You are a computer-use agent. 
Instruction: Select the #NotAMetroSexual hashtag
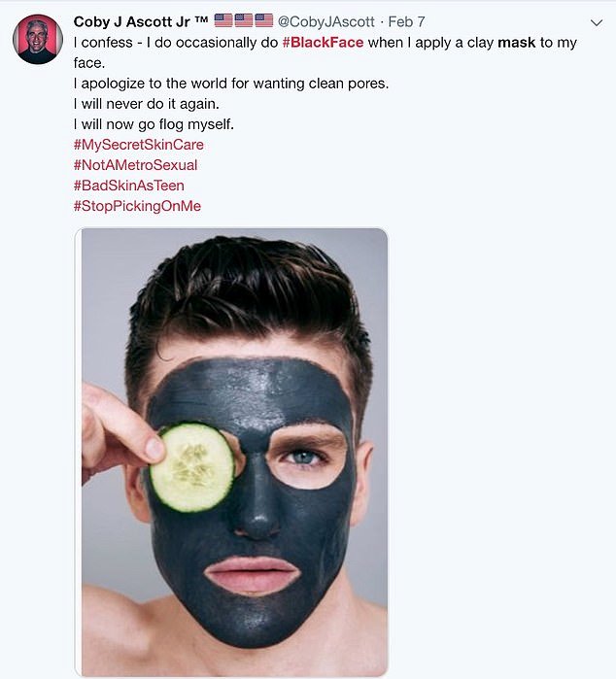click(x=135, y=165)
